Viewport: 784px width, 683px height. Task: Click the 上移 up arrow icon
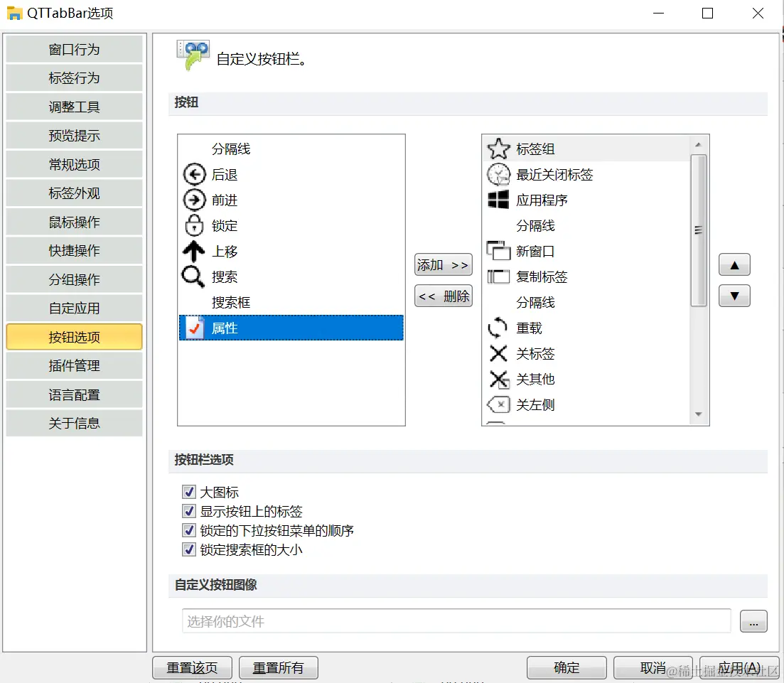(194, 251)
